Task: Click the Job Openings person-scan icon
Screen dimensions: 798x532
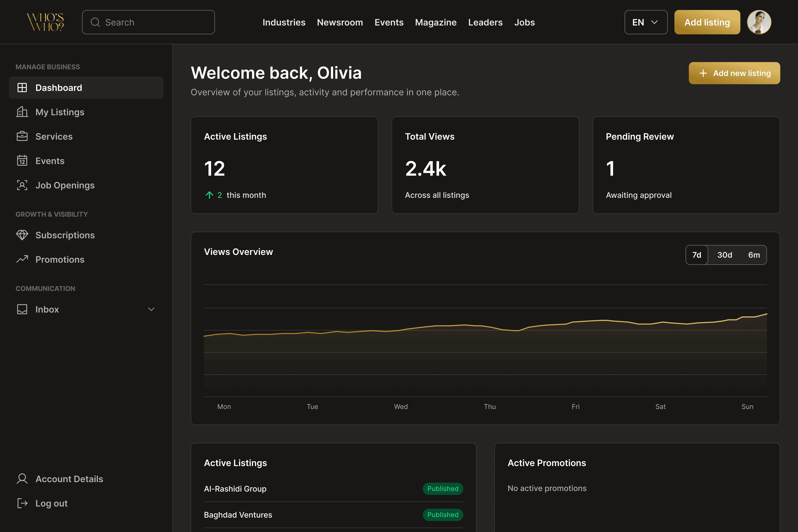Action: (22, 185)
